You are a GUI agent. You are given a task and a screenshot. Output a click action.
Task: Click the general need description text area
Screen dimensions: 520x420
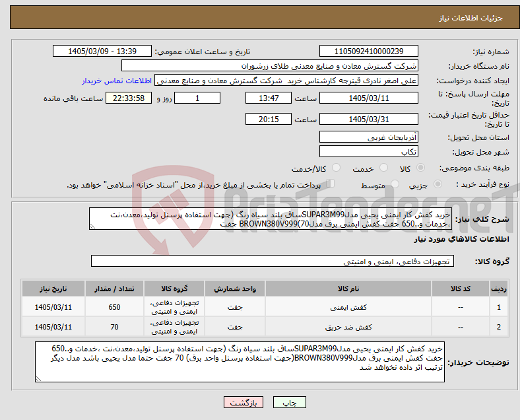(271, 219)
